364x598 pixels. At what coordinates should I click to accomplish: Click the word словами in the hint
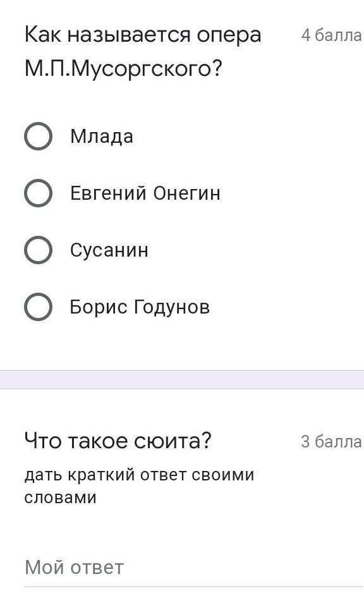click(x=60, y=497)
